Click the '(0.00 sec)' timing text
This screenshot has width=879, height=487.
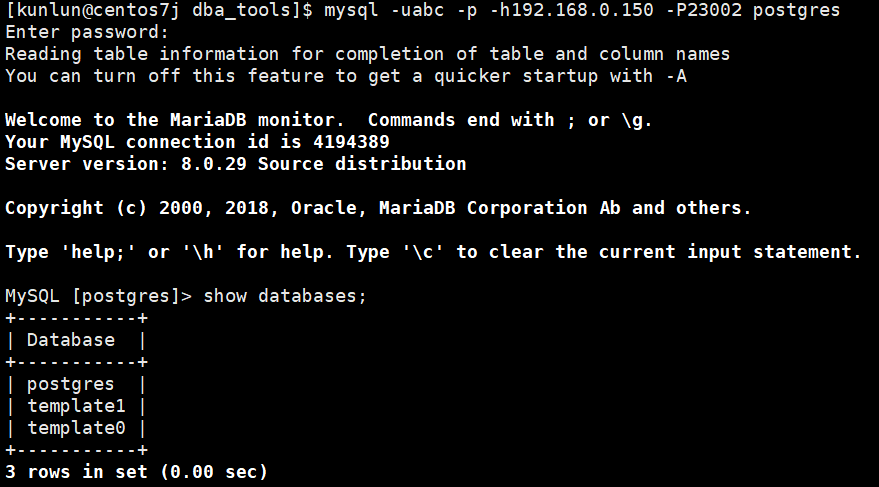214,472
